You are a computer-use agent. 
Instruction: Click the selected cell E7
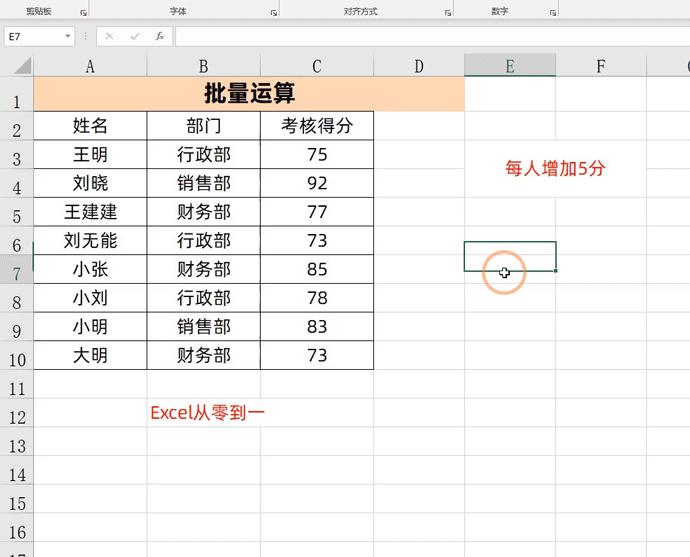click(510, 256)
